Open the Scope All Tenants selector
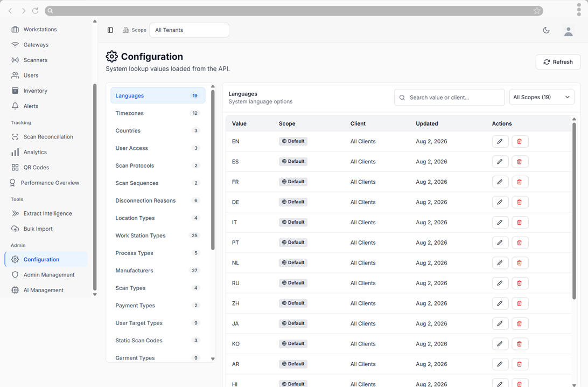This screenshot has height=387, width=588. 190,30
